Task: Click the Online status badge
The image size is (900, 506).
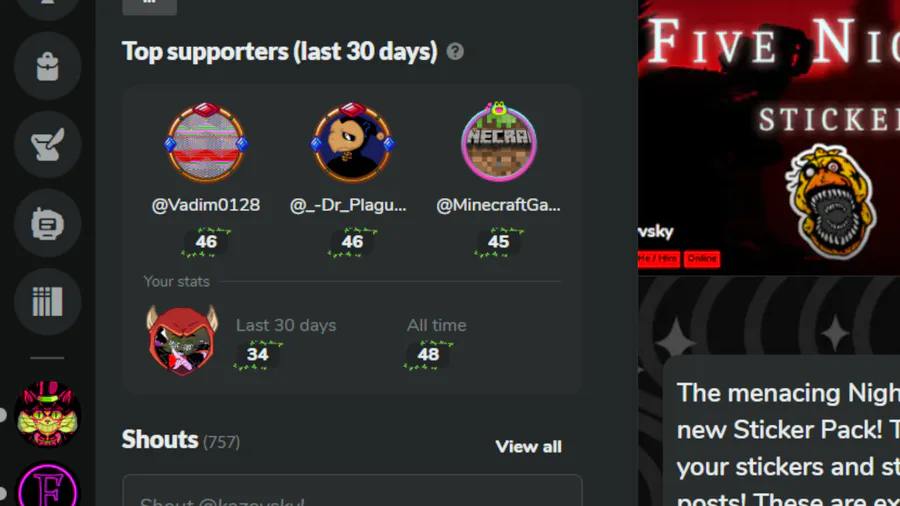Action: tap(702, 259)
